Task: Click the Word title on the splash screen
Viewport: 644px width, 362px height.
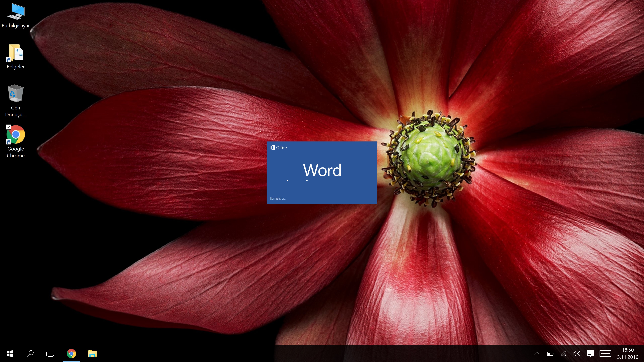Action: [322, 170]
